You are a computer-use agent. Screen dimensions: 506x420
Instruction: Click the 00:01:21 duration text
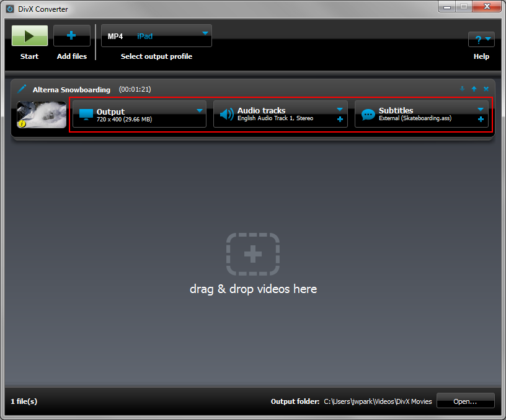135,89
